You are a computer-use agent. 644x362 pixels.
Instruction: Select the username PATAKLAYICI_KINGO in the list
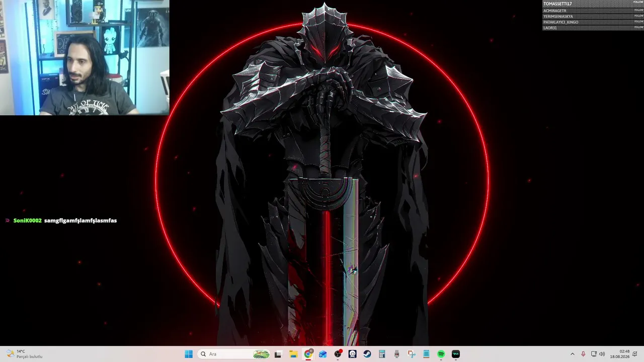point(561,22)
